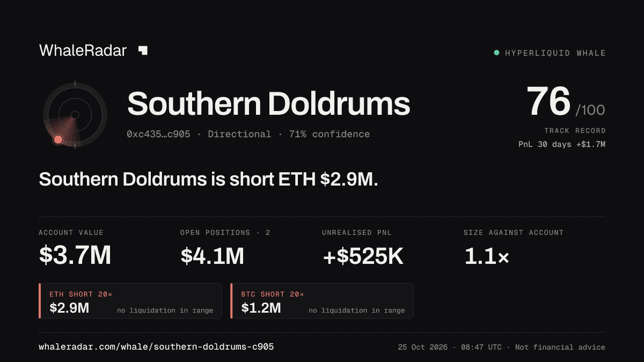Click the $3.7M account value
The height and width of the screenshot is (362, 644).
(x=75, y=256)
